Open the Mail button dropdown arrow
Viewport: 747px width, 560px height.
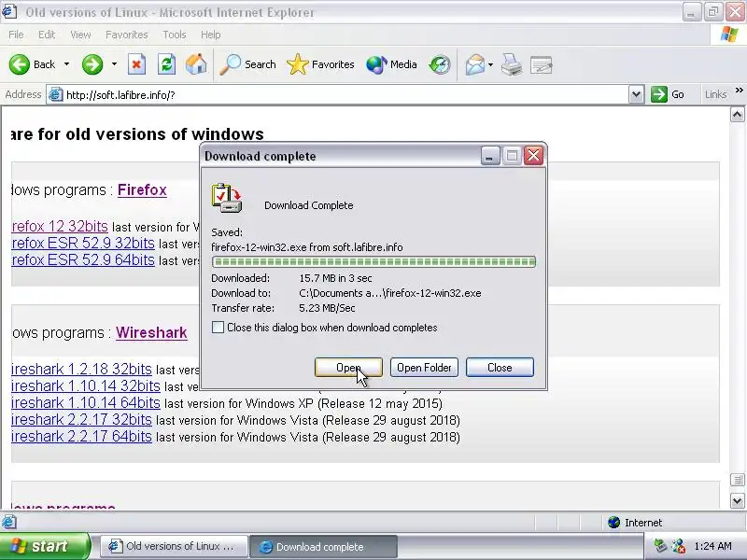click(491, 64)
